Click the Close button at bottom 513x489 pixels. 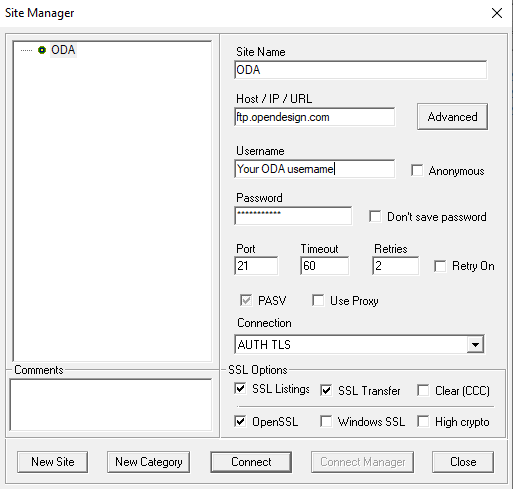pos(463,462)
